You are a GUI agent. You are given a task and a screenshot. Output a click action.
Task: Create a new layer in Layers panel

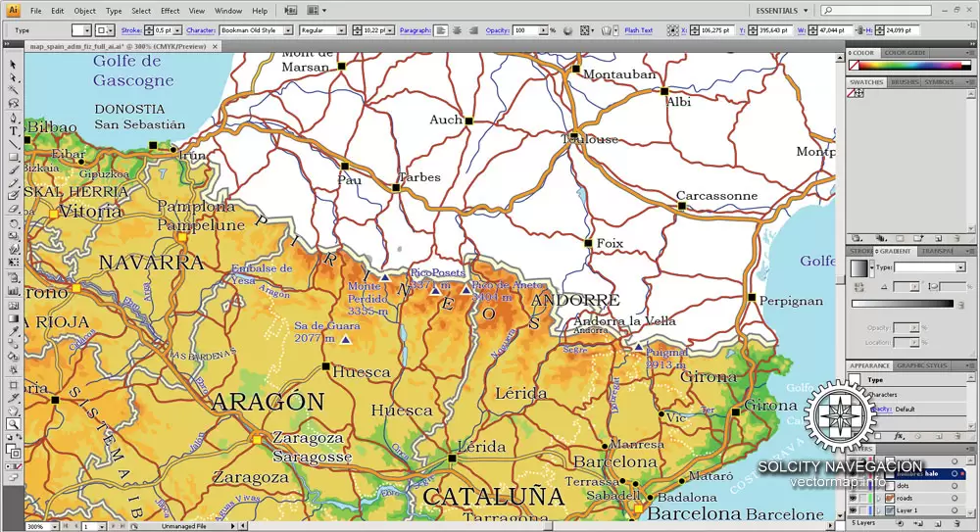[938, 523]
